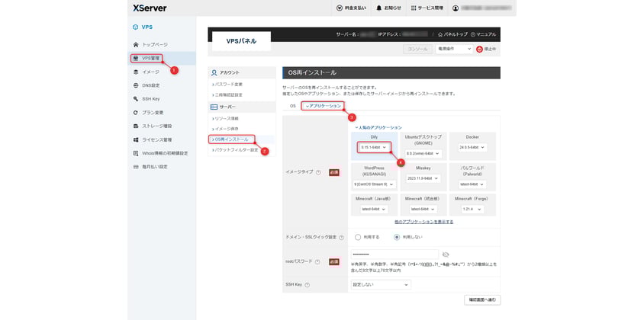Click the イメージ disk icon
Screen dimensions: 644x320
pyautogui.click(x=136, y=72)
